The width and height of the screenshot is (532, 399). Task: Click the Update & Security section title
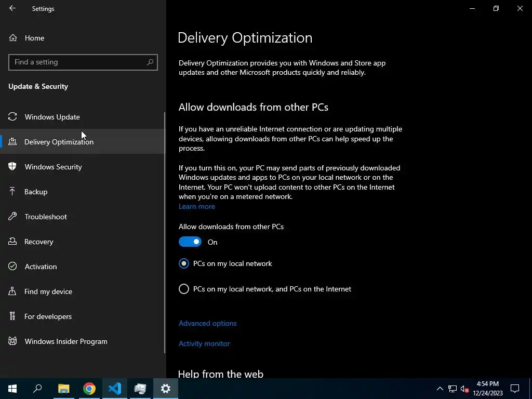coord(38,86)
